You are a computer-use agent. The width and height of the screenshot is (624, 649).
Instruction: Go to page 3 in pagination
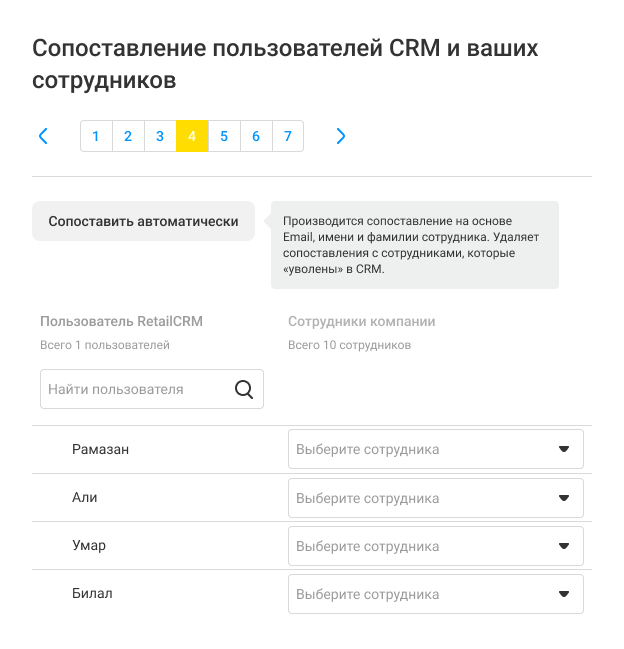(160, 136)
